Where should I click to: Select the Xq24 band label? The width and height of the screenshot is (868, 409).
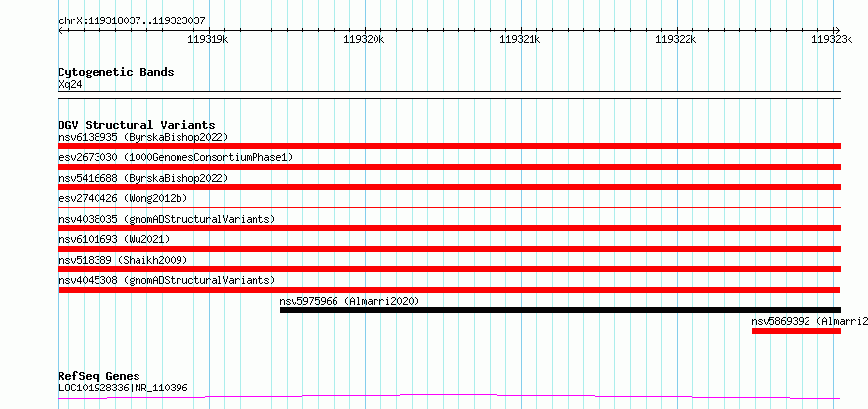click(x=71, y=85)
